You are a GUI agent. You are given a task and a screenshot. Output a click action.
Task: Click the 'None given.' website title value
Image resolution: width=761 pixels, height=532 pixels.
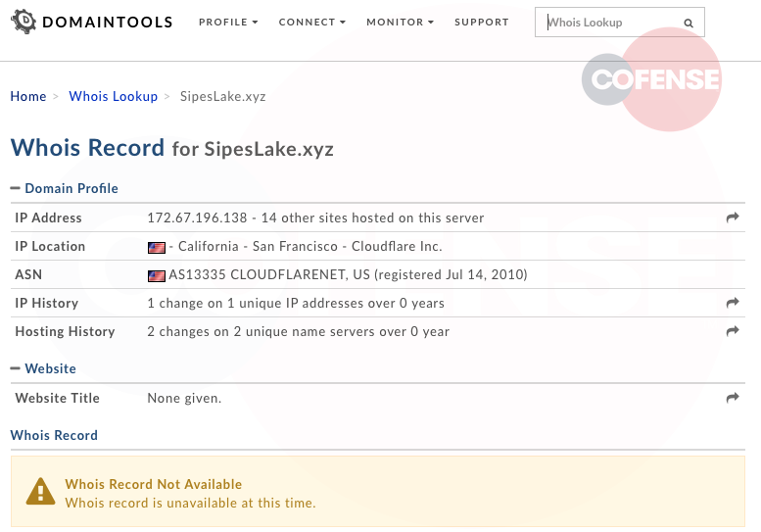(x=184, y=398)
